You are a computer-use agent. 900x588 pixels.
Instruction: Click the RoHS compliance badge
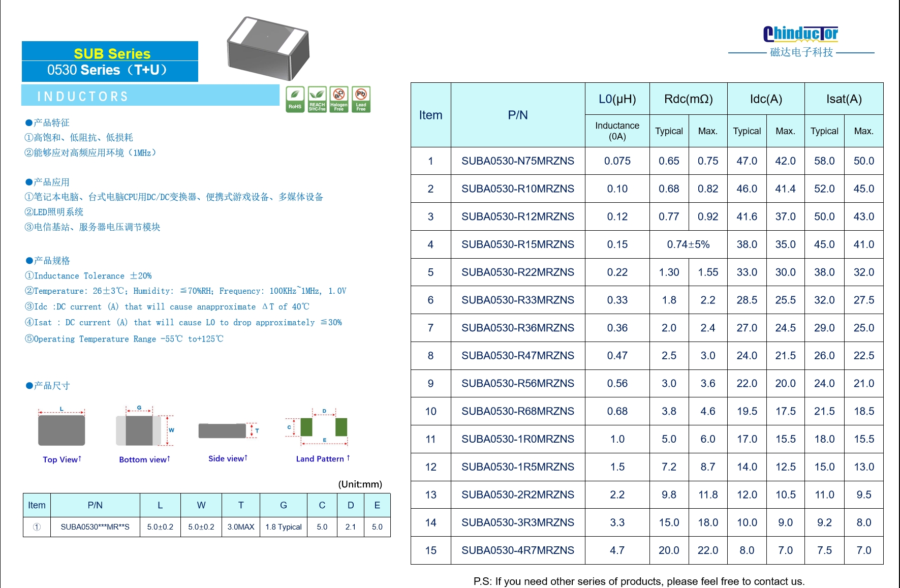295,99
